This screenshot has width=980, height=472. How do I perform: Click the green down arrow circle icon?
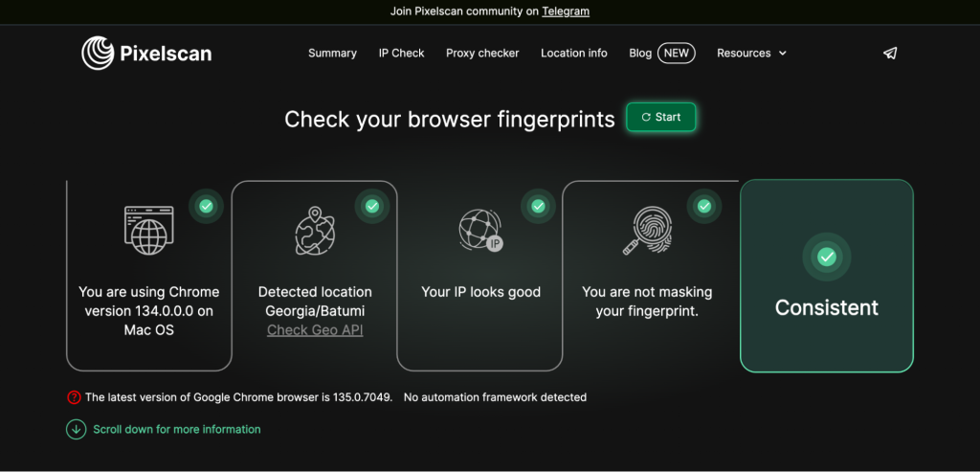tap(76, 430)
